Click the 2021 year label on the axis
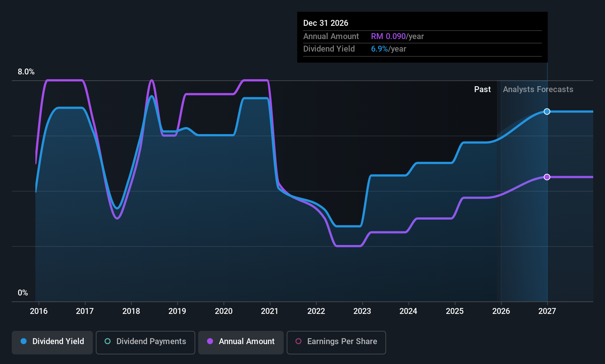605x364 pixels. click(270, 311)
